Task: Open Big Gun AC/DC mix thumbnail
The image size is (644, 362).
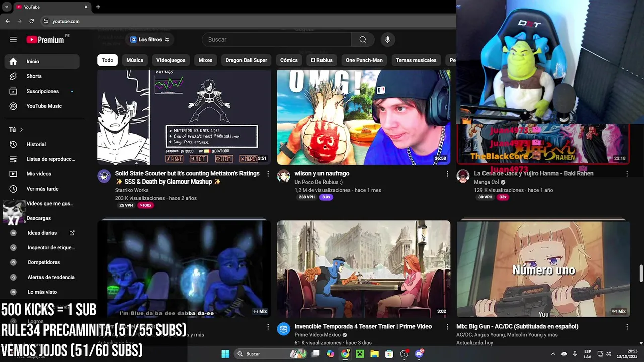Action: click(x=543, y=268)
